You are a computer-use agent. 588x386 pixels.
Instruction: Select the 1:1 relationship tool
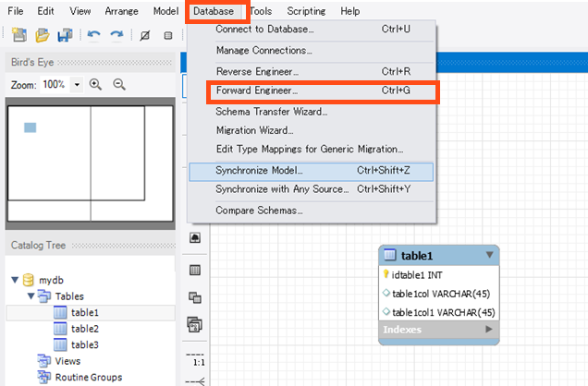(195, 358)
